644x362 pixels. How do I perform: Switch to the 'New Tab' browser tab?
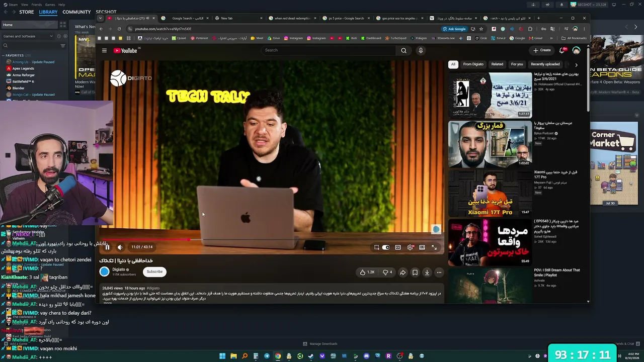click(238, 18)
